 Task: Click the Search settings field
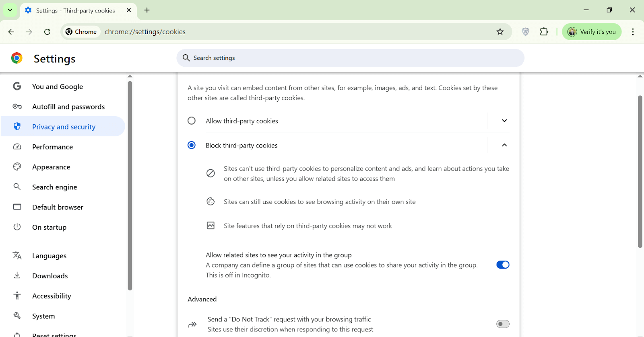coord(350,58)
